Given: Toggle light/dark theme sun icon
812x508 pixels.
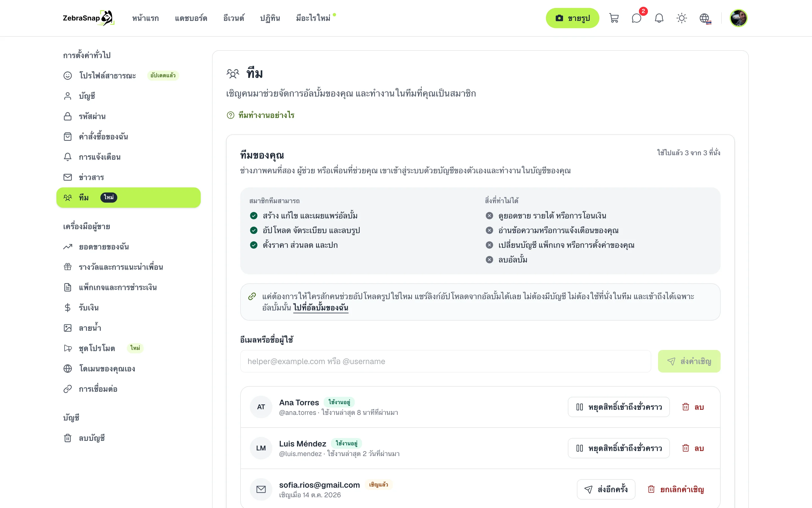Looking at the screenshot, I should (x=681, y=18).
